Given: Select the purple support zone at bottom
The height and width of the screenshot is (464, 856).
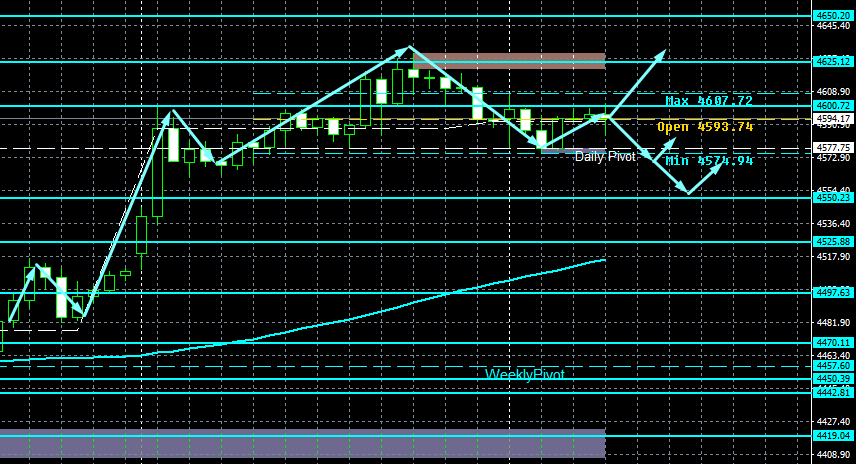Looking at the screenshot, I should (x=302, y=443).
